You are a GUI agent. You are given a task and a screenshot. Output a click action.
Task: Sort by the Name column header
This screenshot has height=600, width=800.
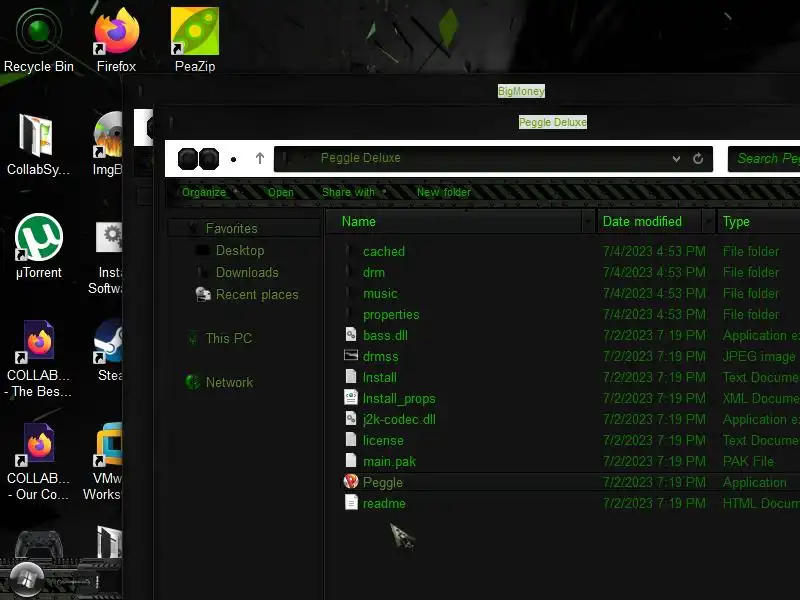tap(359, 221)
